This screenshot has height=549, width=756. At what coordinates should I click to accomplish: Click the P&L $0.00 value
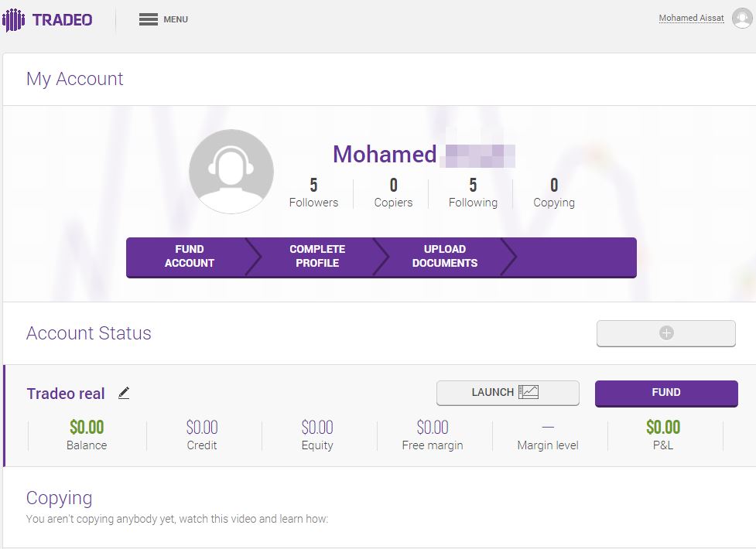click(663, 427)
